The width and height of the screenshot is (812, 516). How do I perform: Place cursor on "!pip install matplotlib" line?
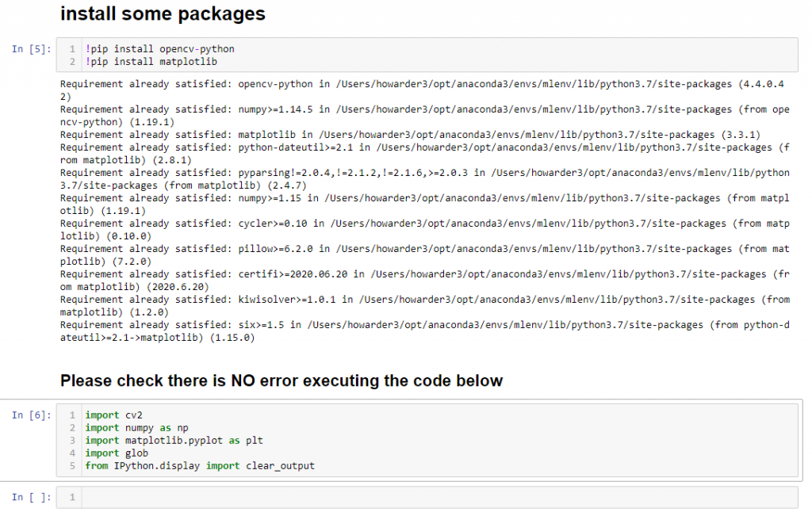(151, 61)
